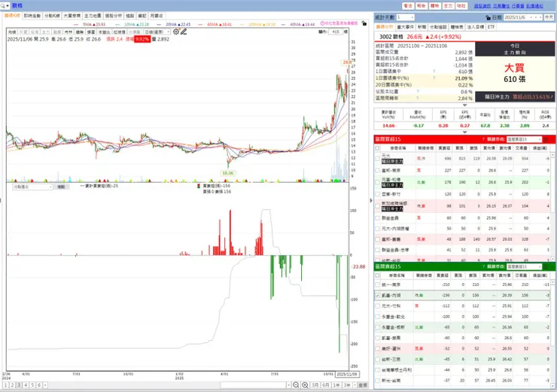Switch to the 即時走勢 tab
The image size is (557, 392).
(x=32, y=16)
